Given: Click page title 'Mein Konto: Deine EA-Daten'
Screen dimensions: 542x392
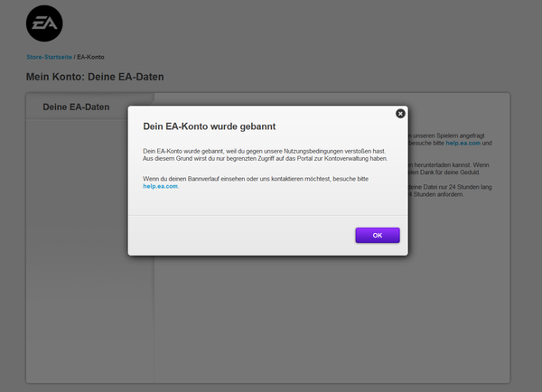Looking at the screenshot, I should point(95,77).
